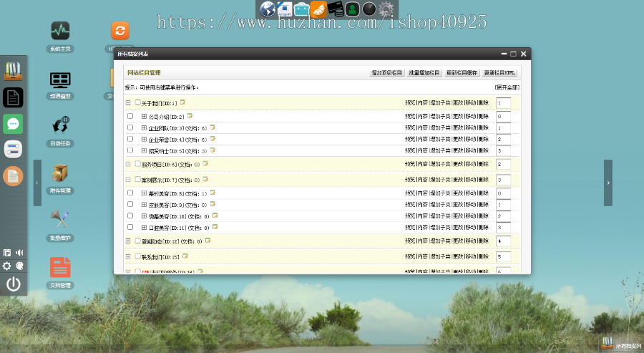Expand the 招贤纳士[ID:5] sub-column
The image size is (644, 353).
(x=144, y=151)
